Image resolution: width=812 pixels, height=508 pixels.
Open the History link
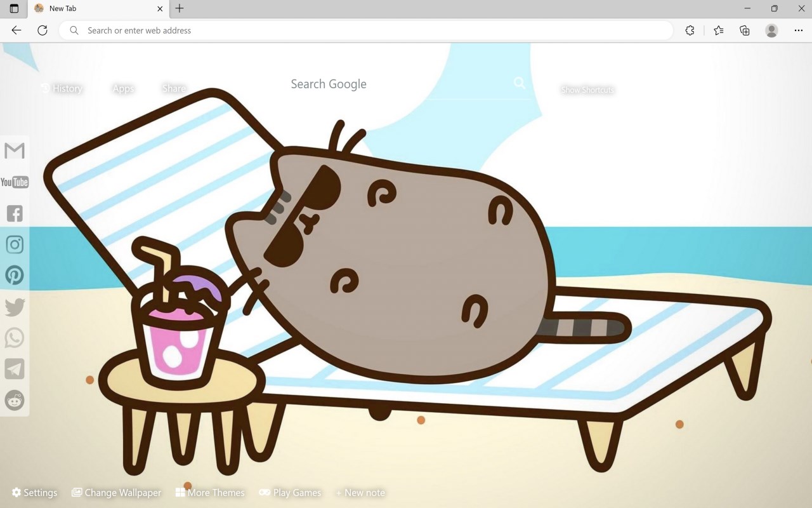click(x=62, y=88)
